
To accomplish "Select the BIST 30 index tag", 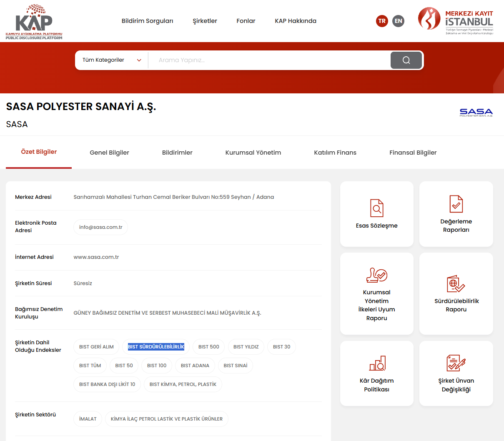I will point(281,347).
